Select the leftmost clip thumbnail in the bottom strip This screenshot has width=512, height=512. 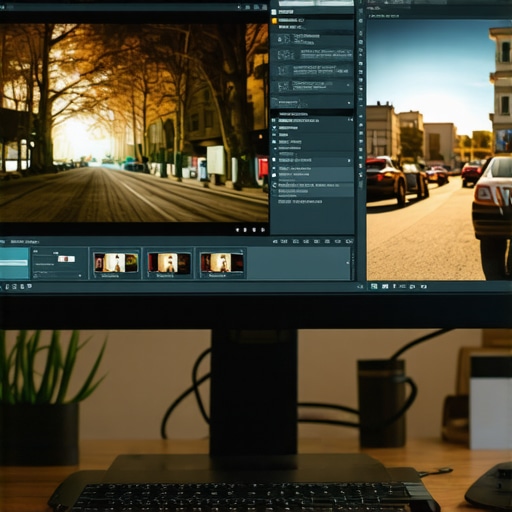point(116,263)
